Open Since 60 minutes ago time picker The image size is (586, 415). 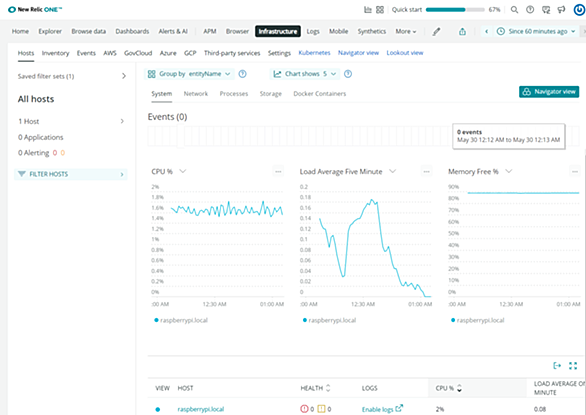tap(536, 31)
